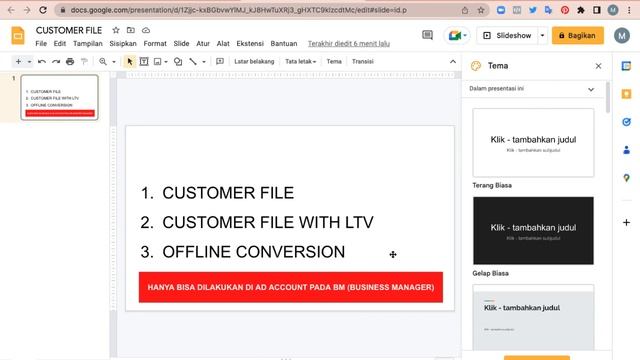Open Contacts side panel icon
640x360 pixels.
(626, 150)
